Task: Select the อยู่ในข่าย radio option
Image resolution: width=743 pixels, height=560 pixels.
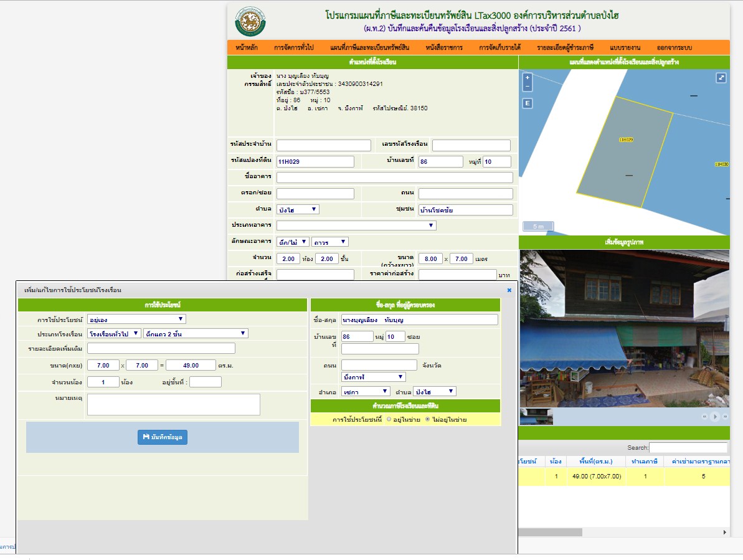Action: (x=389, y=419)
